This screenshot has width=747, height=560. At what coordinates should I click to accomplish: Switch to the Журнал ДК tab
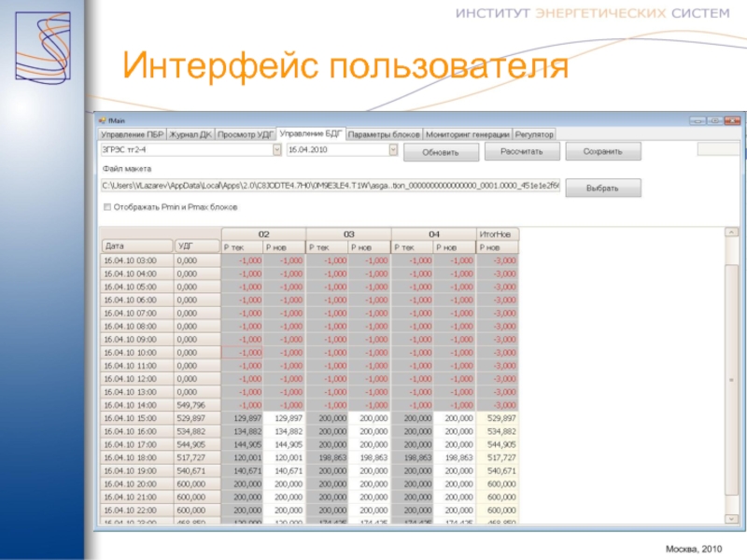[x=190, y=134]
